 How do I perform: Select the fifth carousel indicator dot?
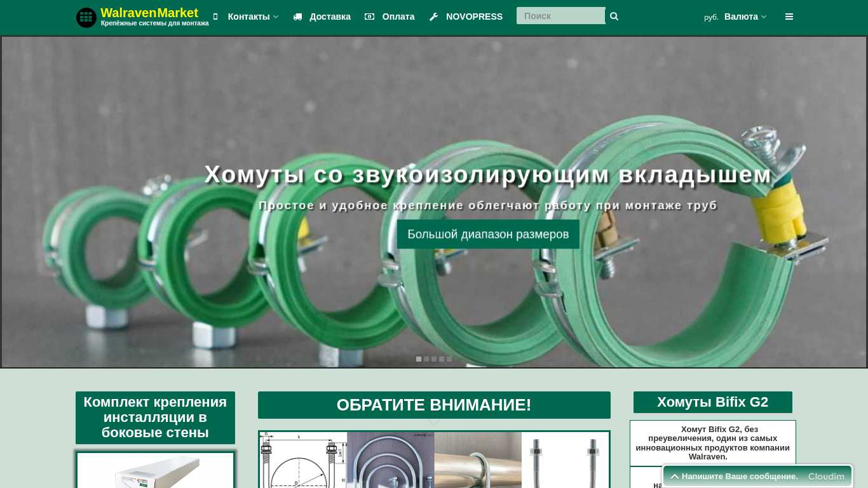449,359
